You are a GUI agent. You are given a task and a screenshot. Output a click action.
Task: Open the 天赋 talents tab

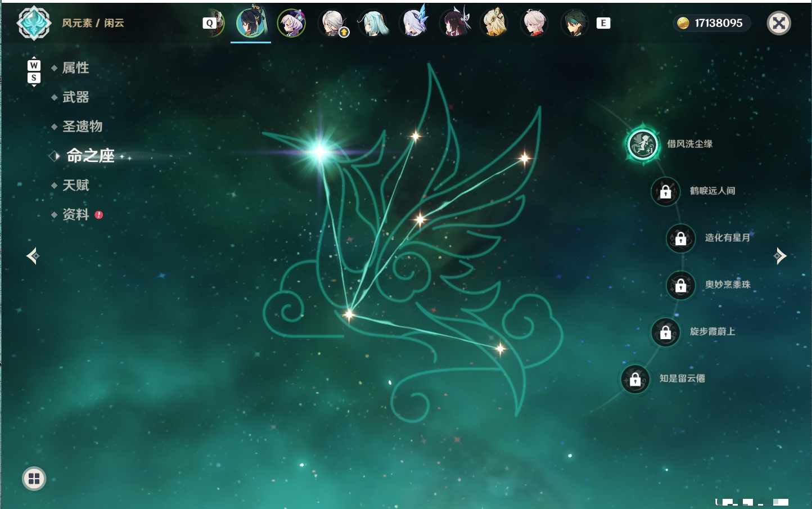[x=75, y=185]
